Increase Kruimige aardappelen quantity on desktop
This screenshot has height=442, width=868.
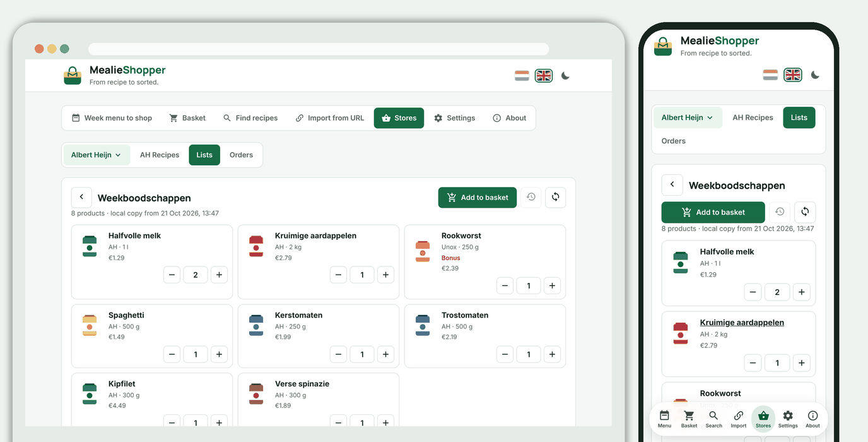385,275
